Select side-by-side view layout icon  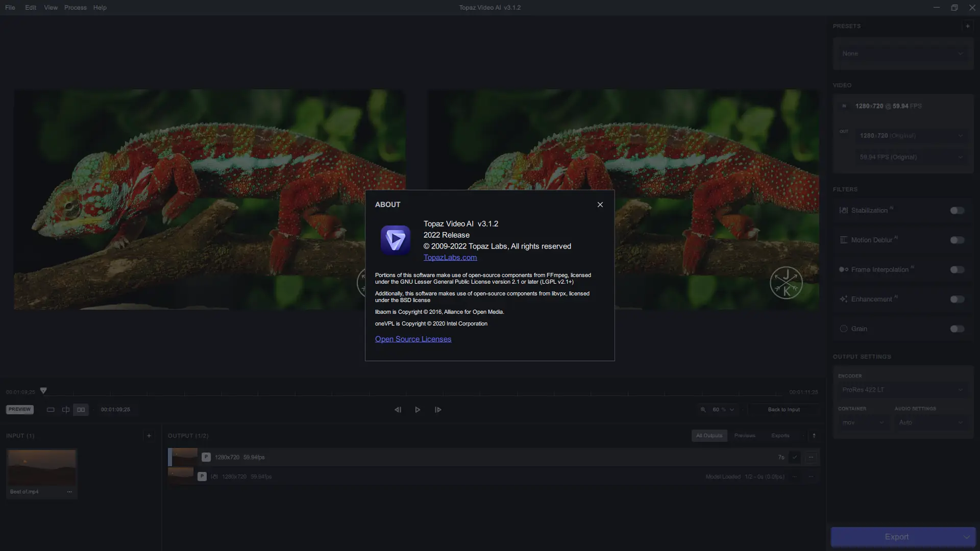point(81,410)
